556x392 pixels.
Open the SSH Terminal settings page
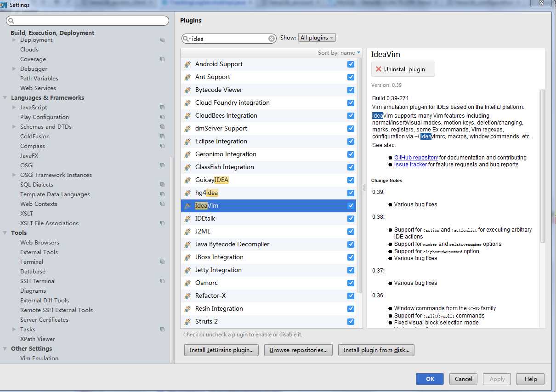pyautogui.click(x=38, y=281)
